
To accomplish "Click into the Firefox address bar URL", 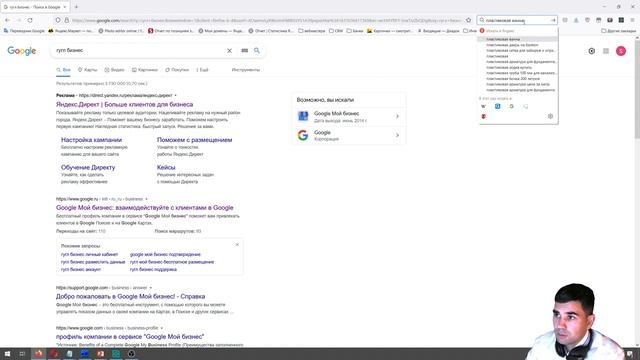I will click(267, 20).
